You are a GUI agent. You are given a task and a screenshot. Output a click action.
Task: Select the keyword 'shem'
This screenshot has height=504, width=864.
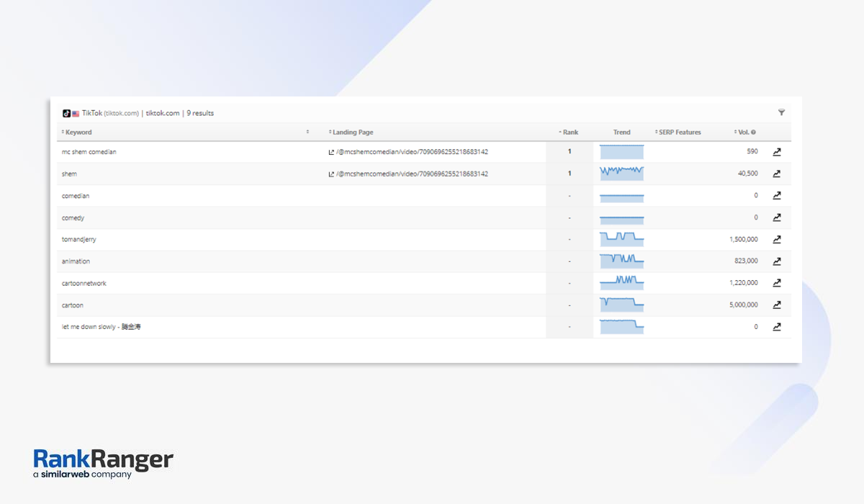[x=69, y=174]
